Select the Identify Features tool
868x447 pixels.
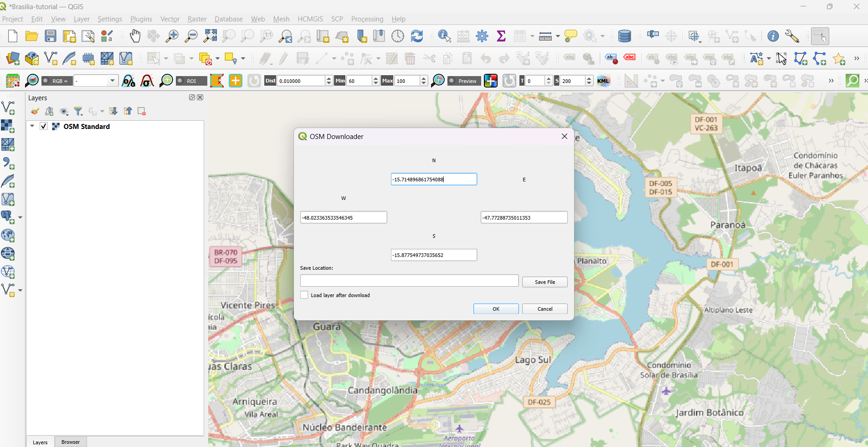pos(444,36)
